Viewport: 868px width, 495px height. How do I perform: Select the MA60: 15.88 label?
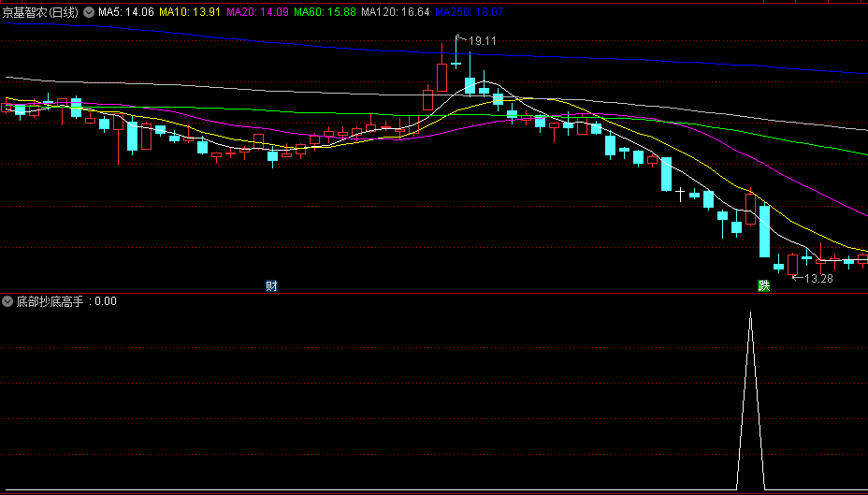pos(325,12)
